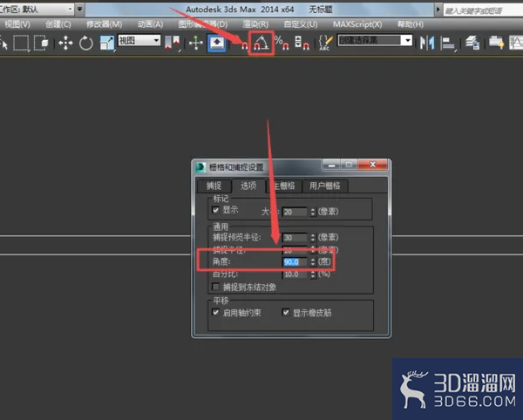Open the 视图 reference coordinate dropdown
523x420 pixels.
tap(139, 41)
